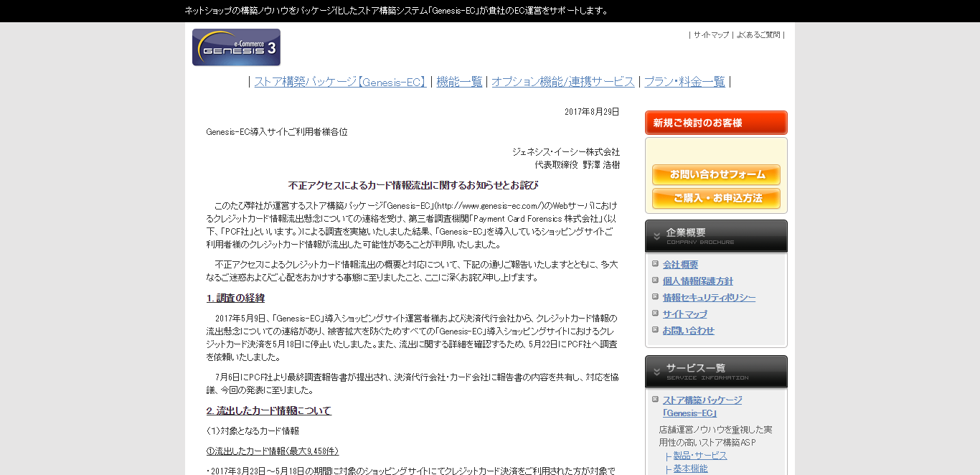The image size is (980, 475).
Task: Click the bullet icon beside 個人情報保護方針
Action: (x=655, y=280)
